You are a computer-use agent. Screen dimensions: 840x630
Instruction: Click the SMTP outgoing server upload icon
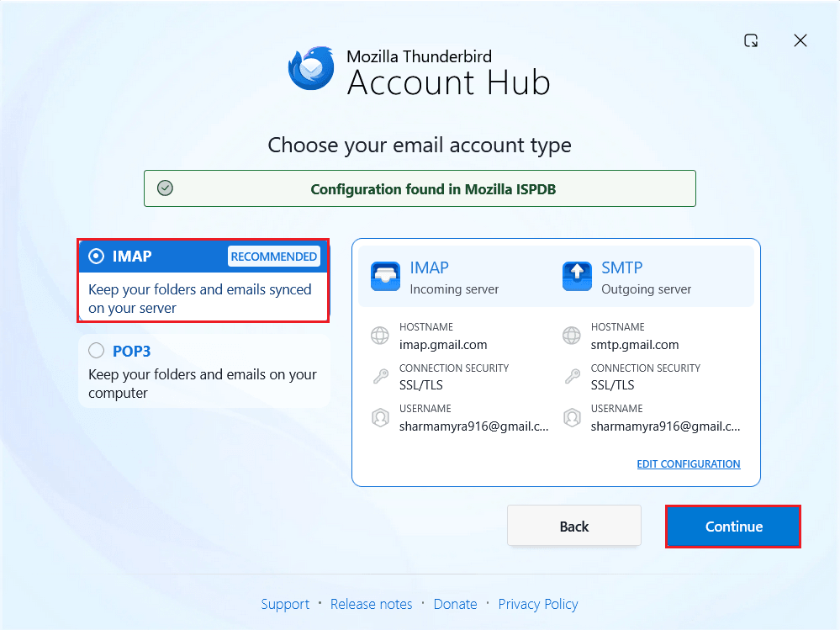[x=577, y=277]
